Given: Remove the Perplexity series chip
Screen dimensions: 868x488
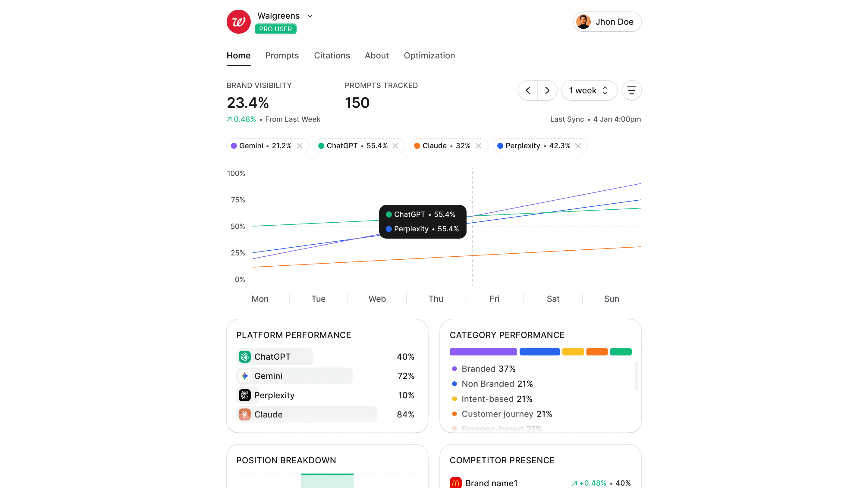Looking at the screenshot, I should [578, 145].
